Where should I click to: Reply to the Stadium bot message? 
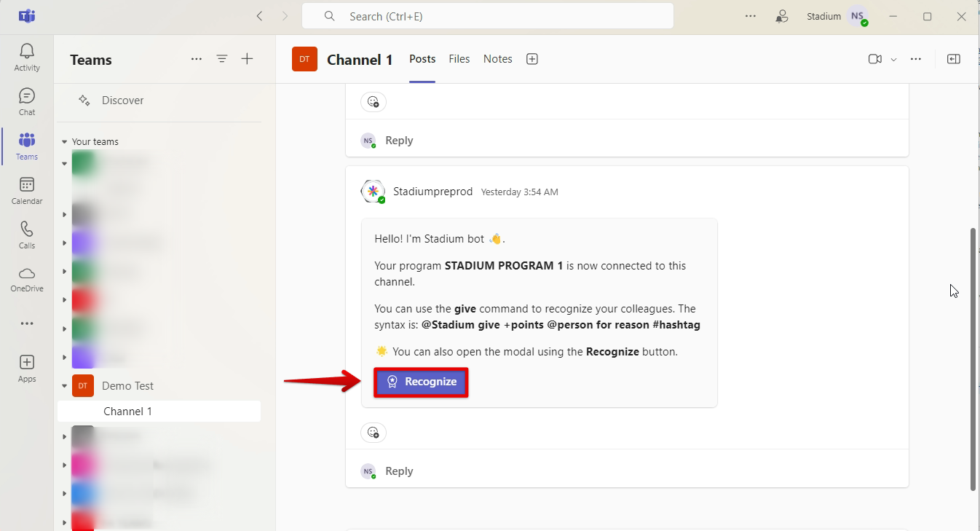(x=399, y=471)
